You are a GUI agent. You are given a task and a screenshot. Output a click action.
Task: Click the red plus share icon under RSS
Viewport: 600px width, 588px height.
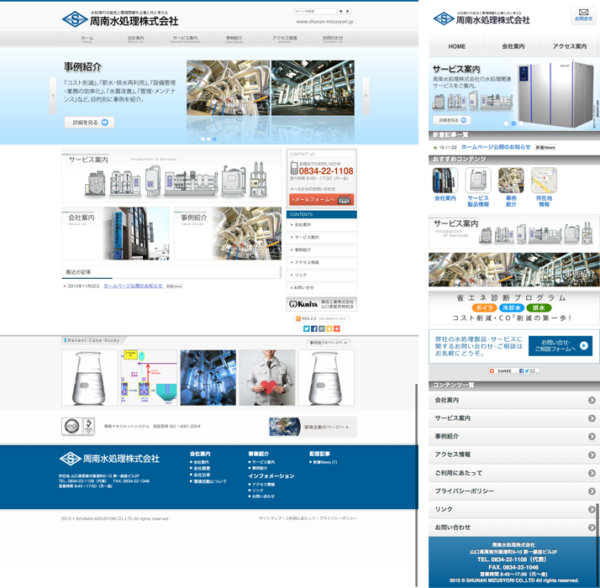click(337, 329)
